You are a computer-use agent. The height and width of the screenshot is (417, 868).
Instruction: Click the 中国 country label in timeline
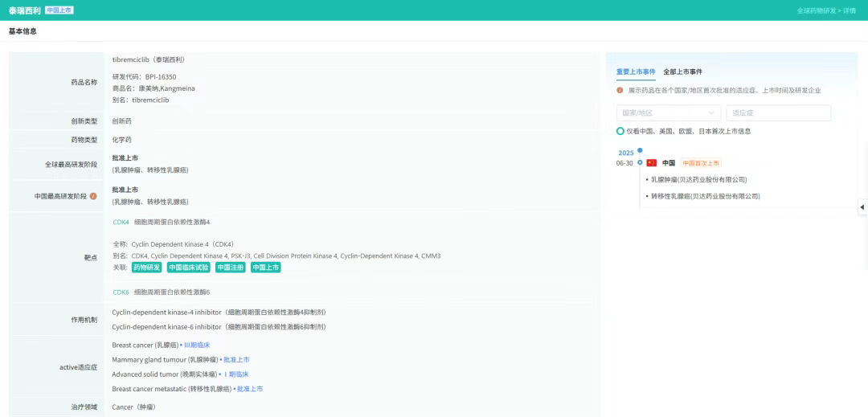click(x=668, y=163)
